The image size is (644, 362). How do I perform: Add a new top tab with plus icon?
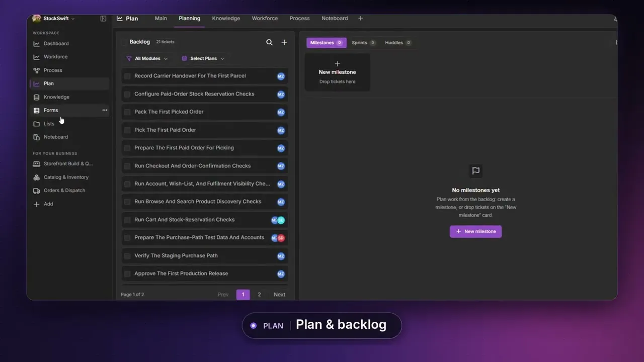(360, 19)
